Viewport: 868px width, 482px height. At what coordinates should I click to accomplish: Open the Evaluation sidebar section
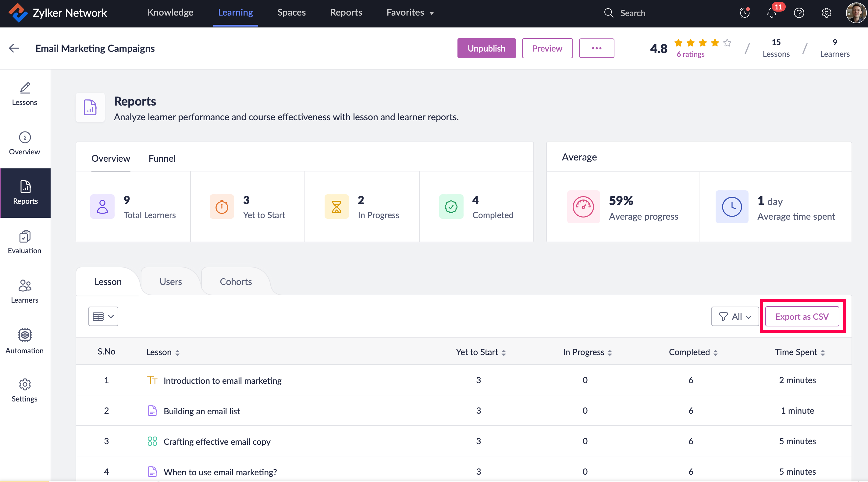click(x=25, y=242)
